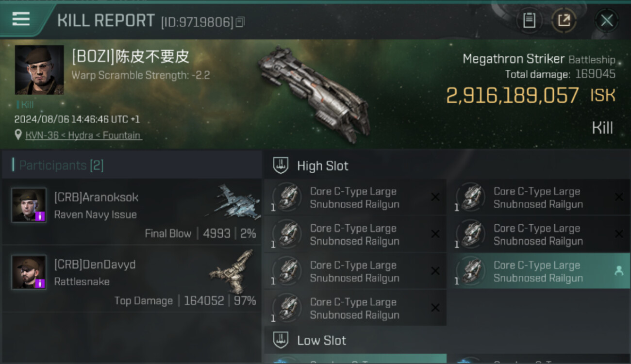The width and height of the screenshot is (631, 364).
Task: Click the clipboard copy report icon
Action: 529,20
